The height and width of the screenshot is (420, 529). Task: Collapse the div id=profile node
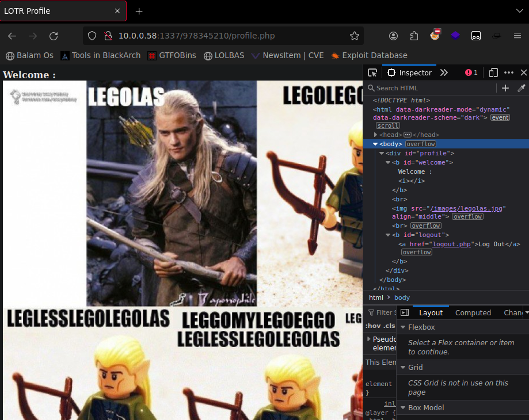(382, 153)
